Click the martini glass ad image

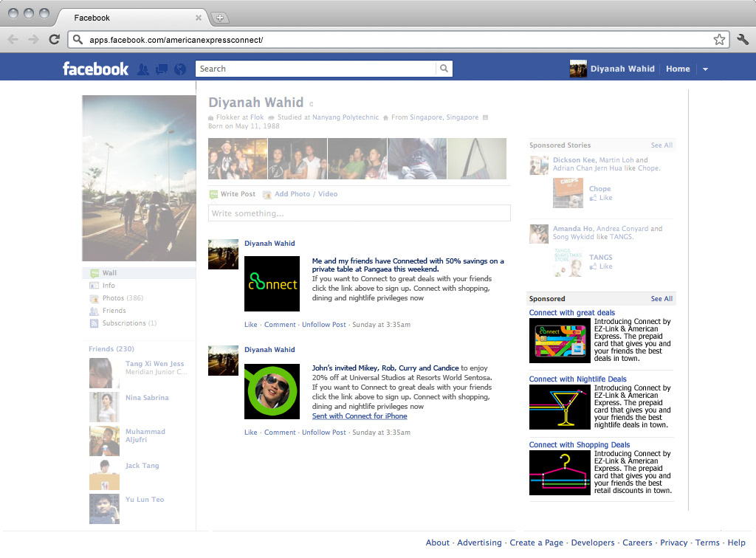point(560,407)
